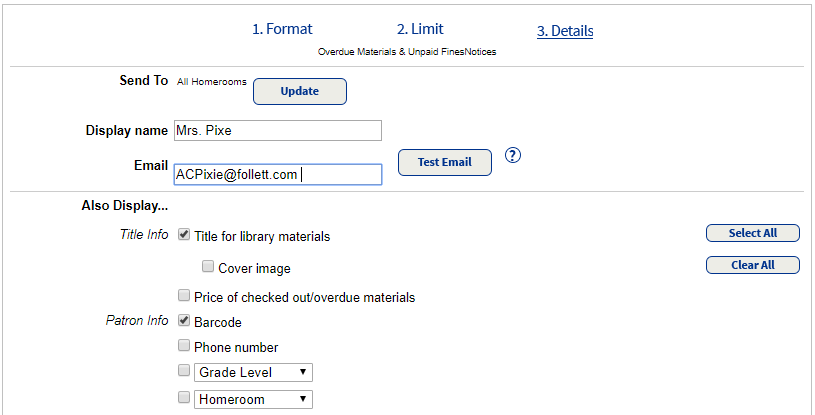Click the Test Email button

tap(444, 162)
